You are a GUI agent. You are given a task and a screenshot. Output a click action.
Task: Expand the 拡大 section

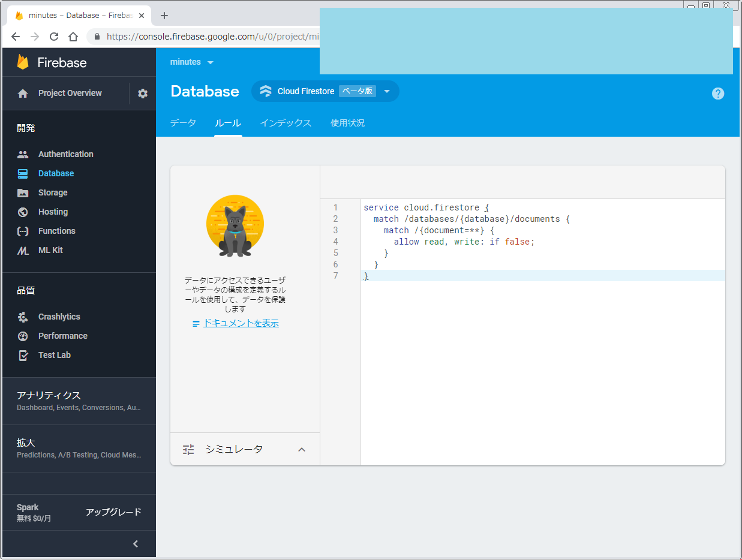[79, 448]
